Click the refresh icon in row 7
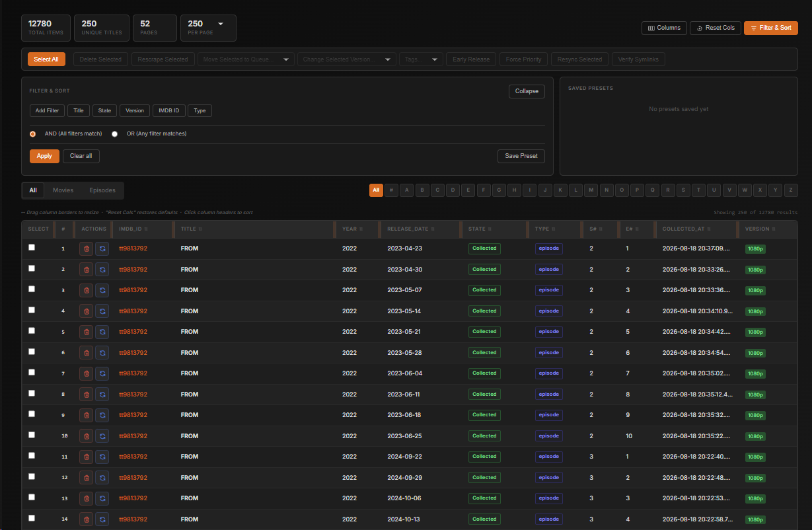This screenshot has width=812, height=530. [102, 373]
